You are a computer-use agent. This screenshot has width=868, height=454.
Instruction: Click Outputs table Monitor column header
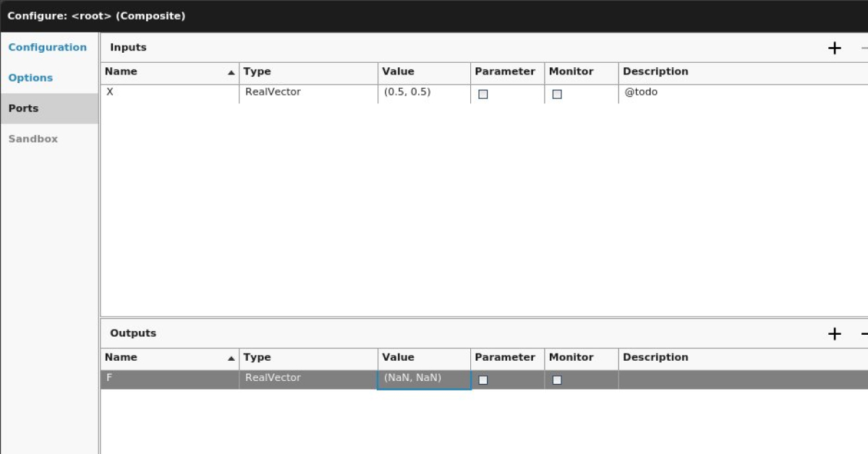point(582,357)
